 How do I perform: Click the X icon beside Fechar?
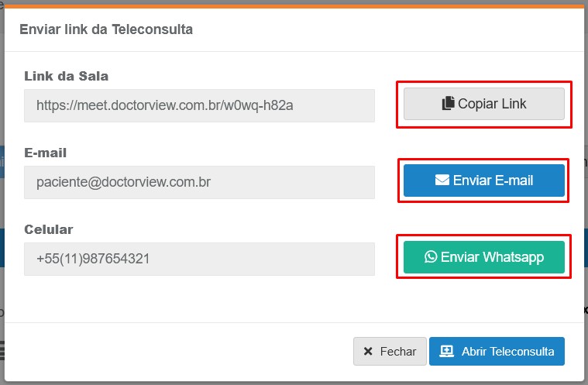click(x=368, y=352)
